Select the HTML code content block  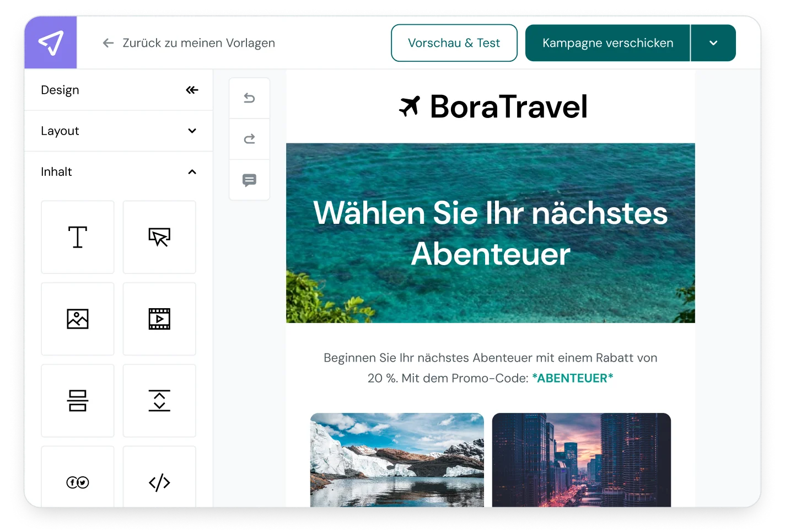coord(159,477)
